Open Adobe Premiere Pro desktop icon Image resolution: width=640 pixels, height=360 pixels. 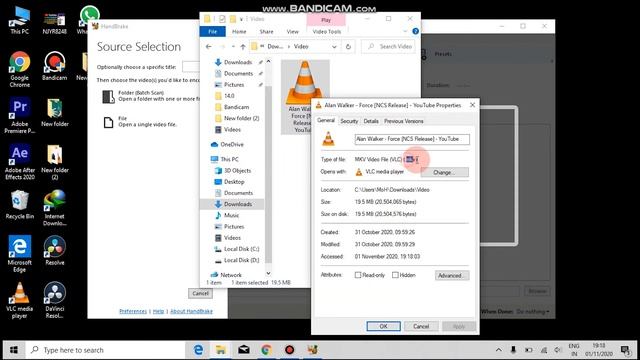pos(20,116)
